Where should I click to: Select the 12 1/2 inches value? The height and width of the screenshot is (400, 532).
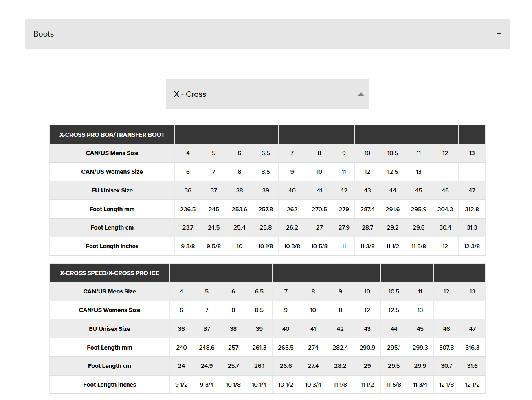click(473, 385)
